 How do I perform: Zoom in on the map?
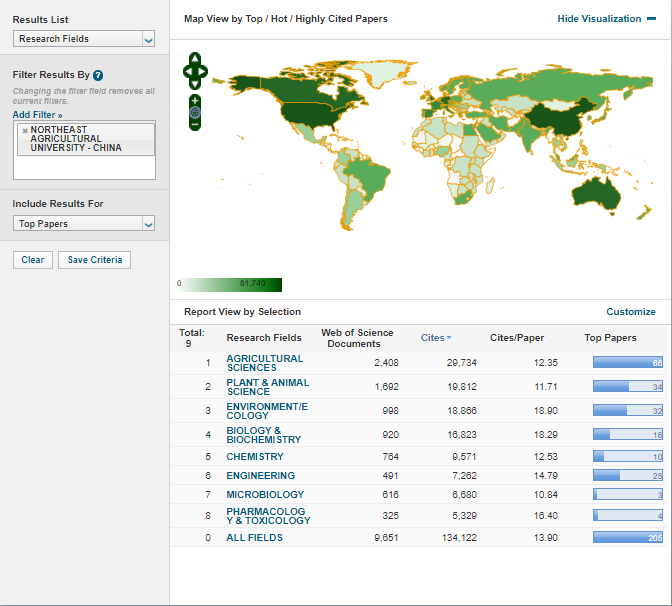(195, 101)
